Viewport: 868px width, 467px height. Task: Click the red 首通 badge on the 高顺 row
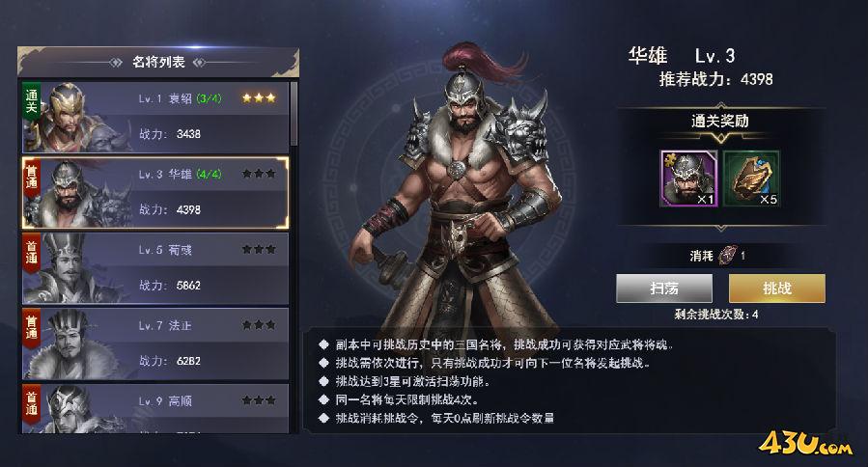[x=32, y=404]
